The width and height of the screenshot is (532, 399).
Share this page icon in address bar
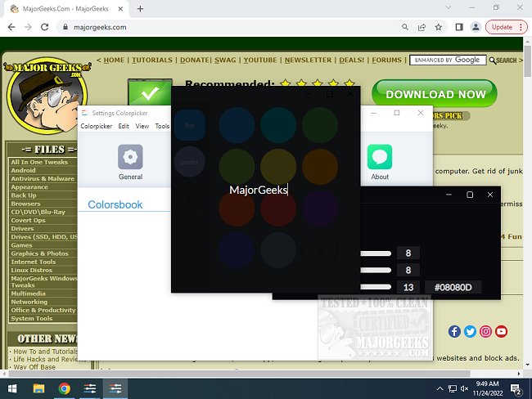pos(422,27)
